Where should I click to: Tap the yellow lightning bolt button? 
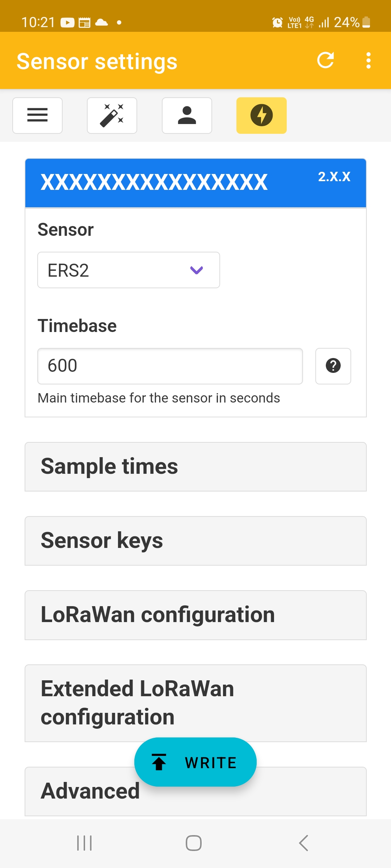pos(261,115)
